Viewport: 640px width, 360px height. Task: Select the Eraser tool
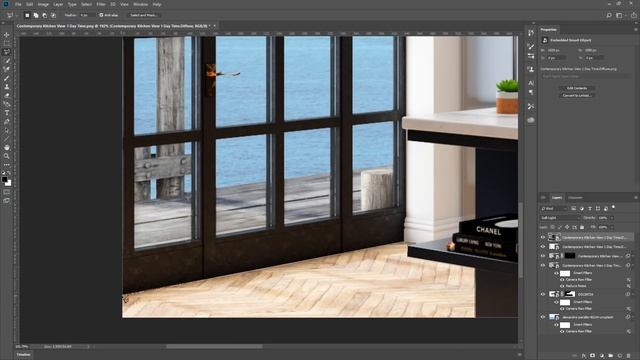pos(7,96)
